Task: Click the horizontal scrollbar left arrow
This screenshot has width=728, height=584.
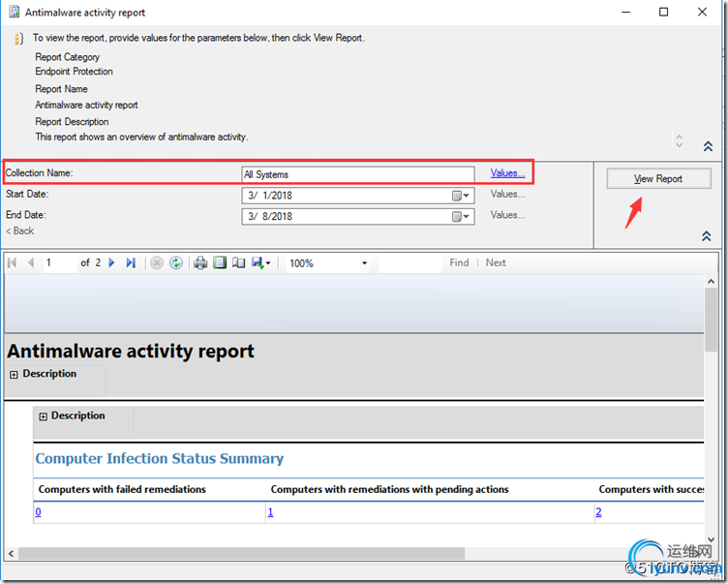Action: 12,553
